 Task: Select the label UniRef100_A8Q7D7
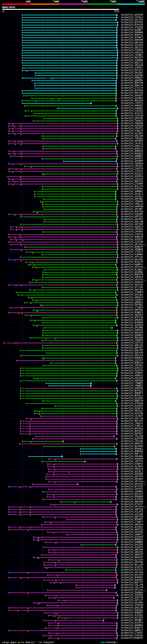(x=132, y=555)
